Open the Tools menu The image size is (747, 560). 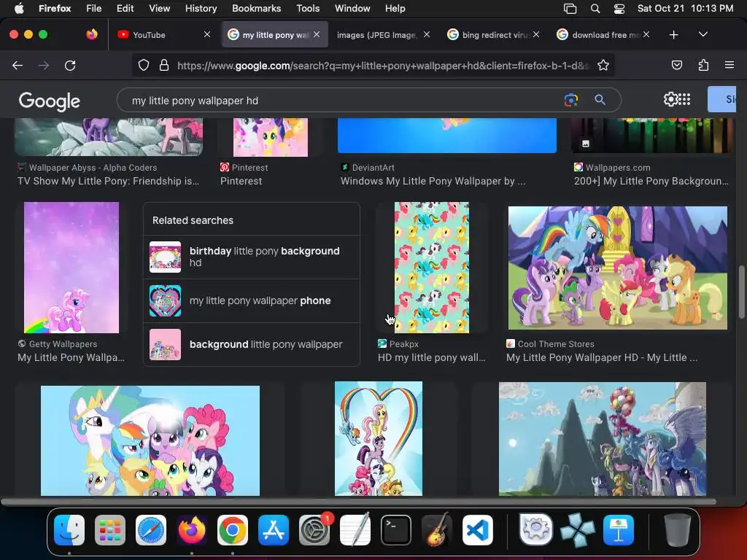pos(308,8)
